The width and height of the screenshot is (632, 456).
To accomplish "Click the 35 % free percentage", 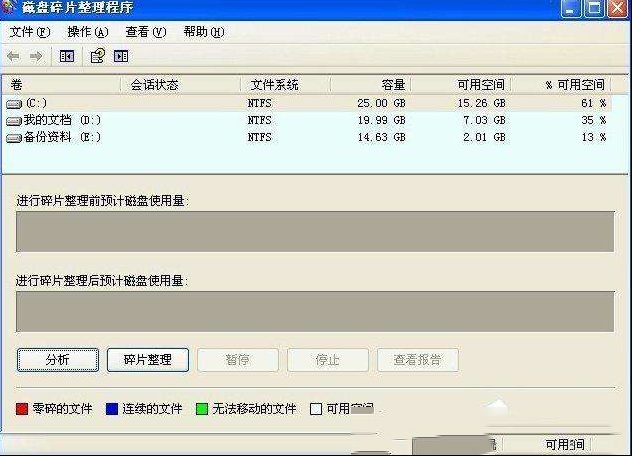I will [x=593, y=121].
